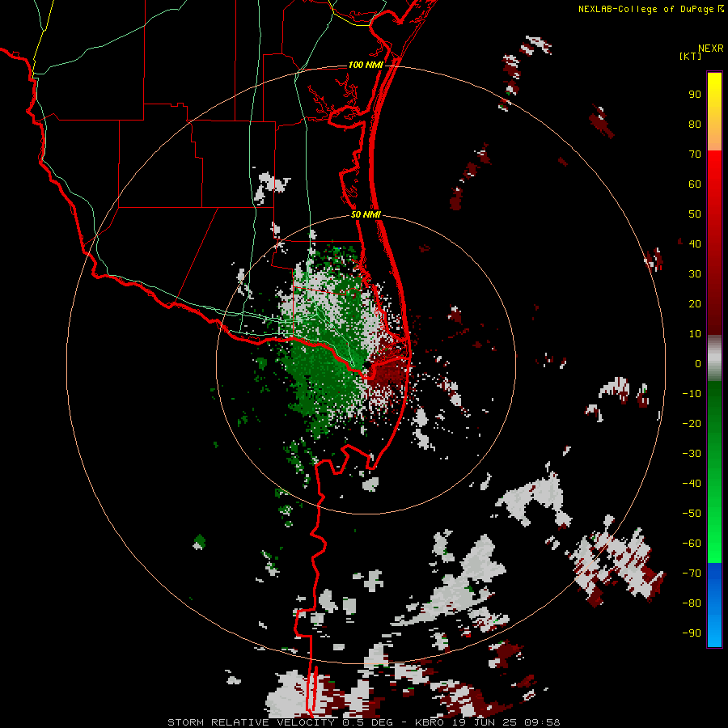
Task: Click the -60 value on the velocity scale
Action: click(x=692, y=544)
